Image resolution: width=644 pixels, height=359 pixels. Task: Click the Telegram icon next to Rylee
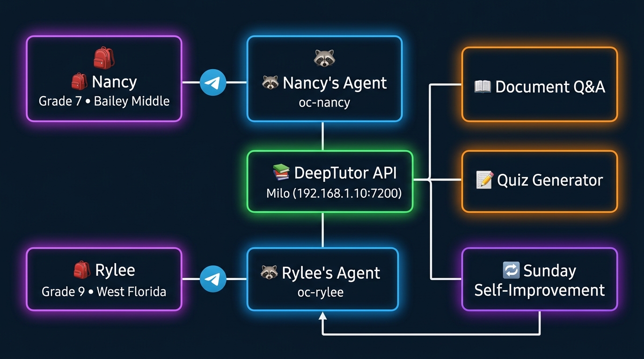(213, 278)
